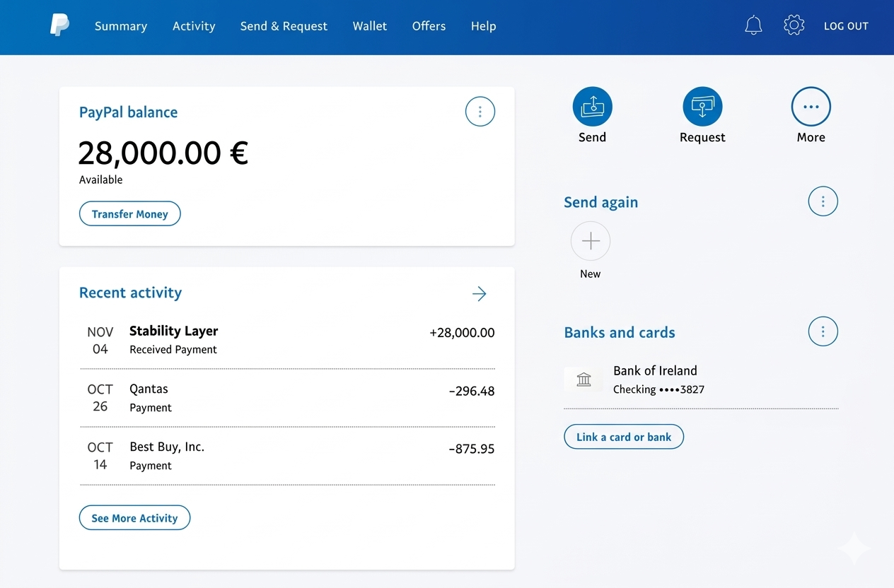Screen dimensions: 894x588
Task: Open the More actions circle icon
Action: pyautogui.click(x=811, y=107)
